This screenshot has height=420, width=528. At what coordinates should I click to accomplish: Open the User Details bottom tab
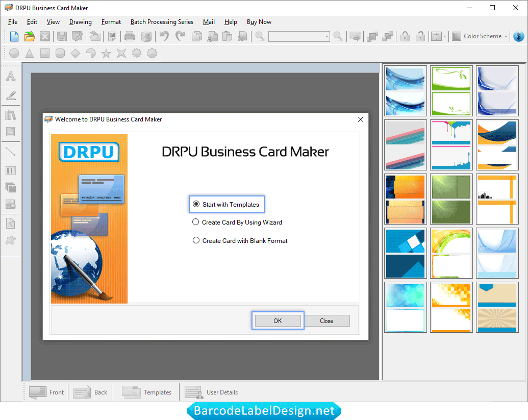point(212,392)
